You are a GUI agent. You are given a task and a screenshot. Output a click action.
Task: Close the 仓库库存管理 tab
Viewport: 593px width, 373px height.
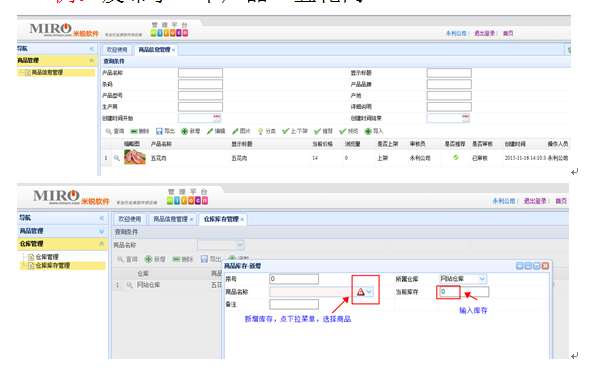pyautogui.click(x=242, y=219)
